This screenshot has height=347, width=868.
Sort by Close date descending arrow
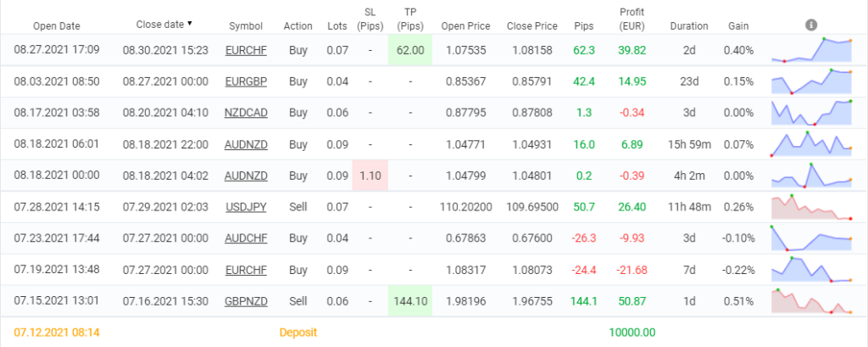(x=190, y=24)
